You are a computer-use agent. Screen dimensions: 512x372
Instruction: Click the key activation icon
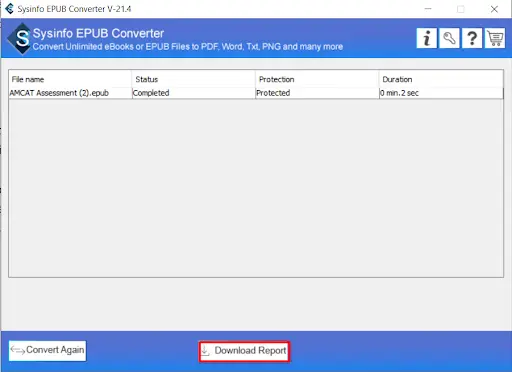tap(449, 38)
